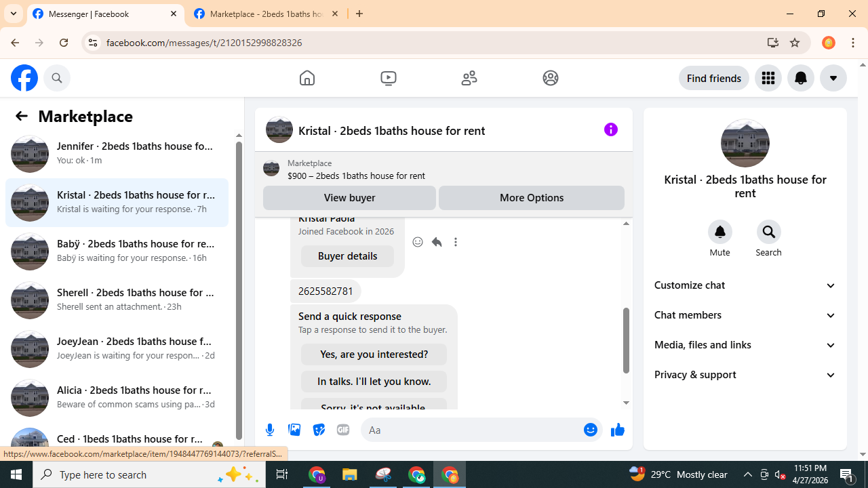Screen dimensions: 868x488
Task: Click chat messages scrollbar thumb
Action: pos(626,340)
